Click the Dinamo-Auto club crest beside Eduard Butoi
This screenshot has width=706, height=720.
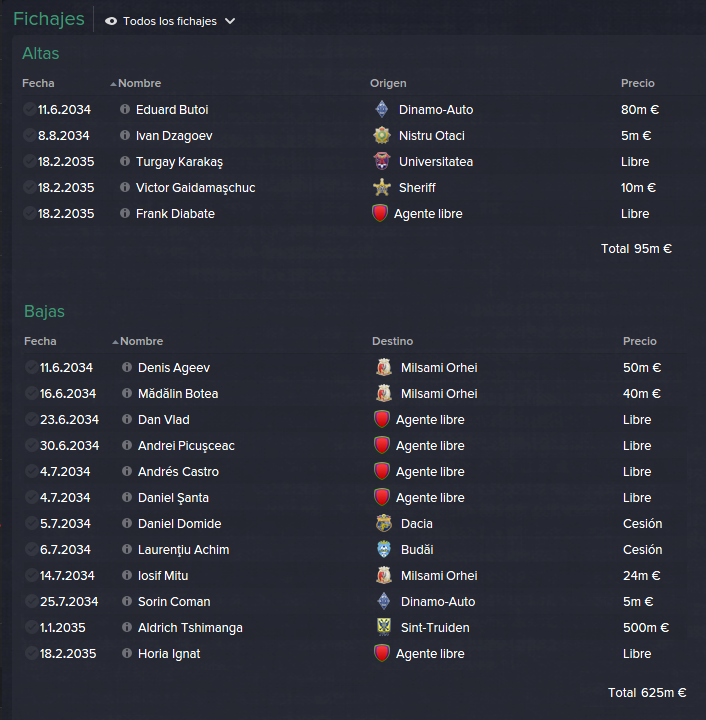point(382,109)
